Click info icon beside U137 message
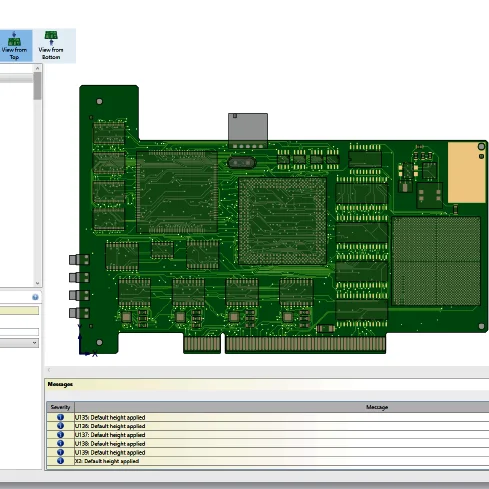This screenshot has height=489, width=489. 60,435
